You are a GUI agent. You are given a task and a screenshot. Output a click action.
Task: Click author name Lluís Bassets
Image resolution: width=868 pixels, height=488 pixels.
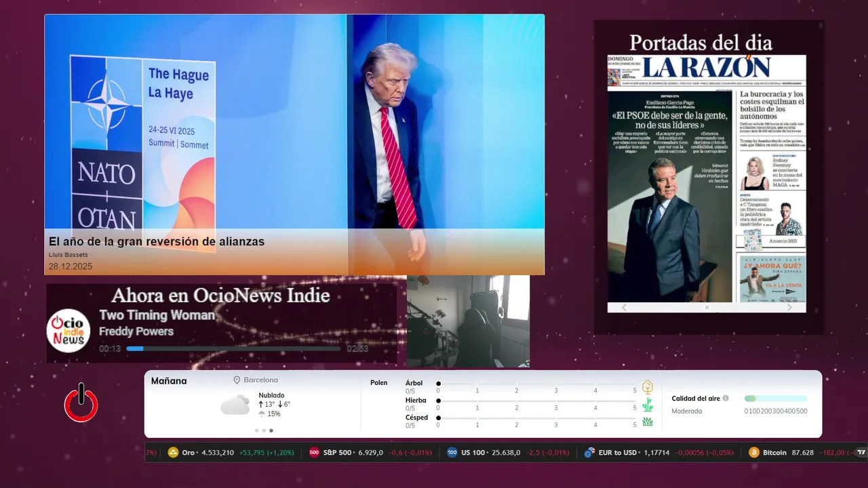coord(68,255)
